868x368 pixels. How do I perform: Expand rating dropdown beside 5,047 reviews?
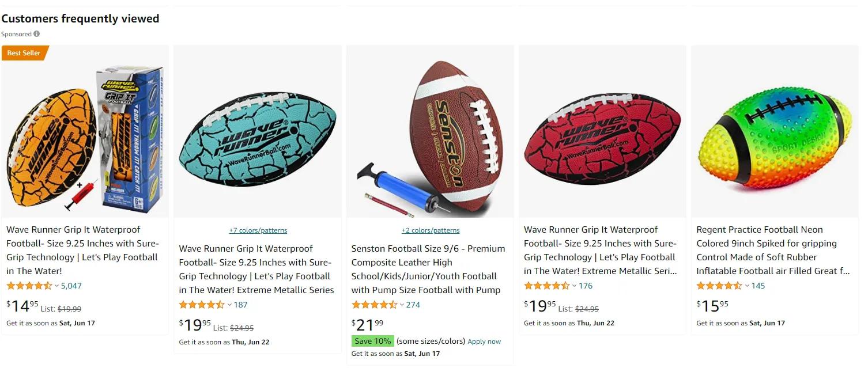point(56,286)
